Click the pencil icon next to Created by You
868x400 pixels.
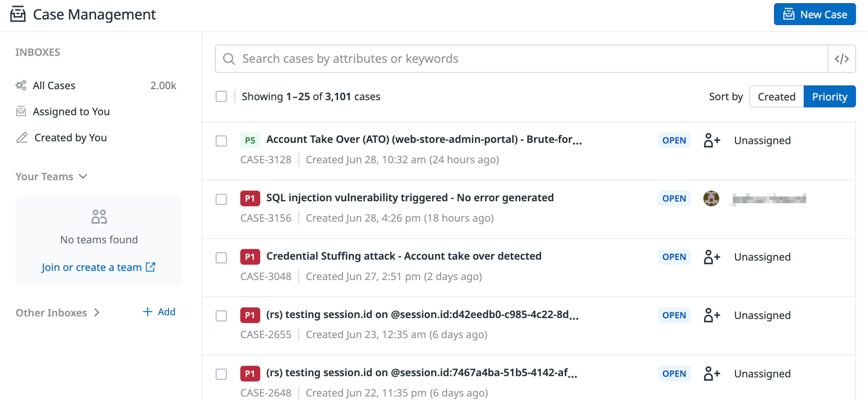[21, 137]
